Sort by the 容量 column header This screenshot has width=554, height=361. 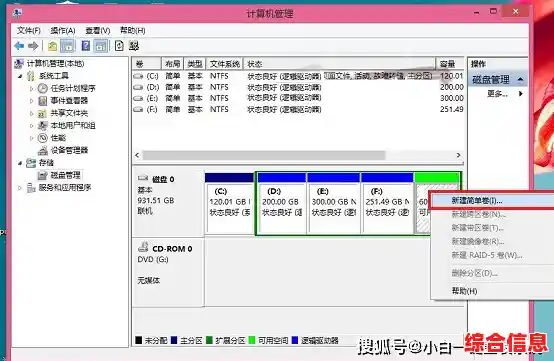(x=450, y=64)
